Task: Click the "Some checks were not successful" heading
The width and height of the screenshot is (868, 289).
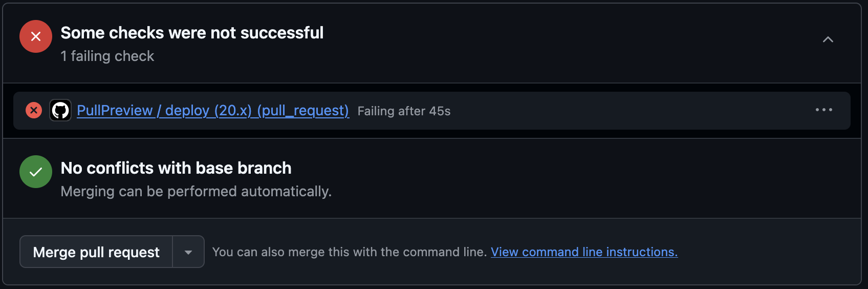Action: [192, 33]
